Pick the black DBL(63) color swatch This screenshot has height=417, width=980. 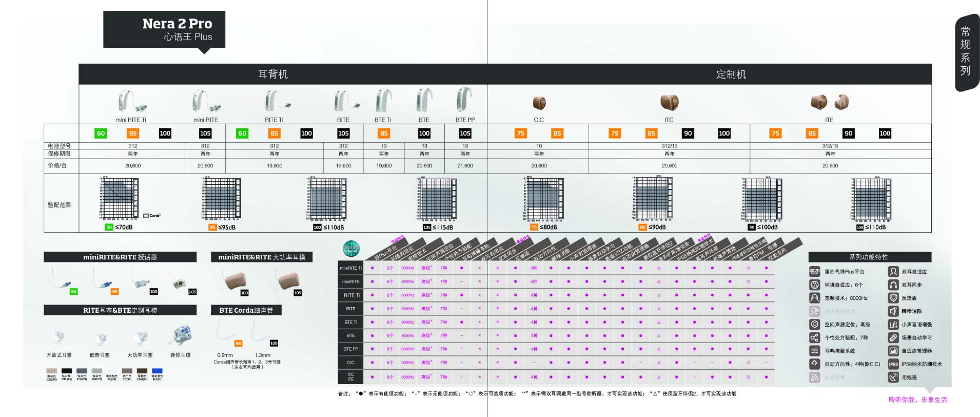(x=67, y=371)
